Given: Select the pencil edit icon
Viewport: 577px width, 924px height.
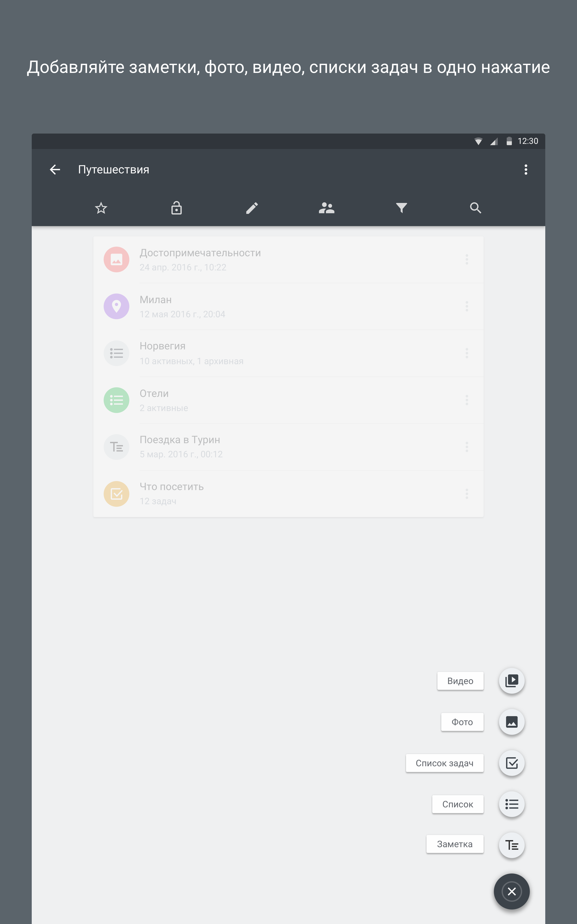Looking at the screenshot, I should point(252,208).
